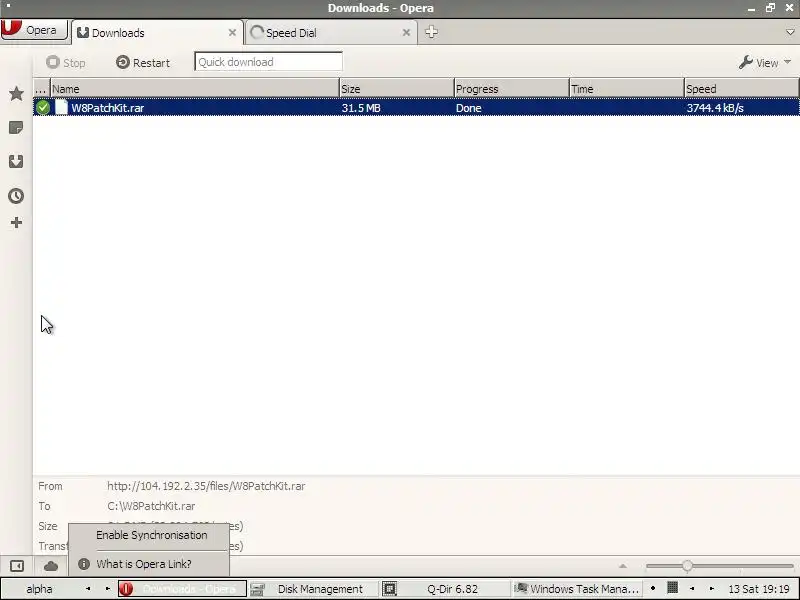Restart the selected download

click(143, 62)
